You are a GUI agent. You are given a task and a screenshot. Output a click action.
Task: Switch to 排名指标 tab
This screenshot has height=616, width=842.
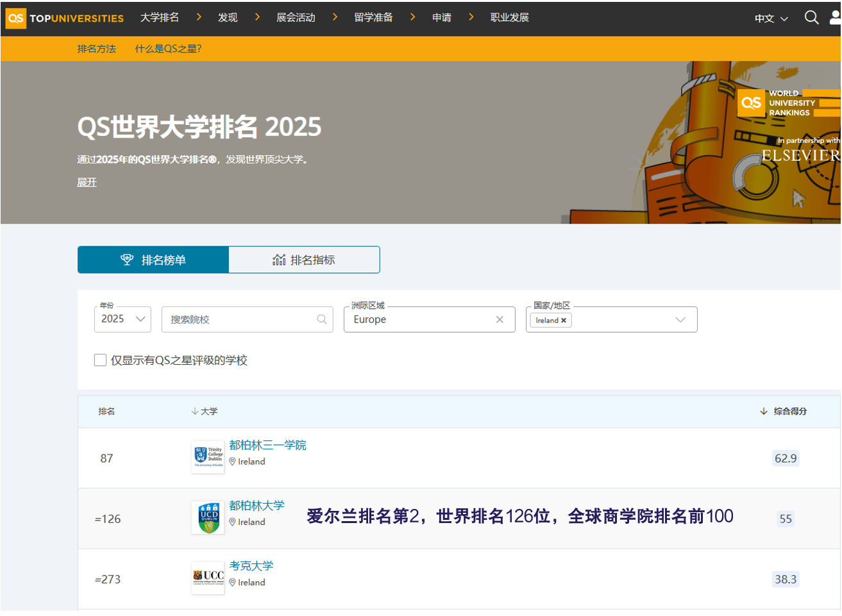click(x=304, y=260)
